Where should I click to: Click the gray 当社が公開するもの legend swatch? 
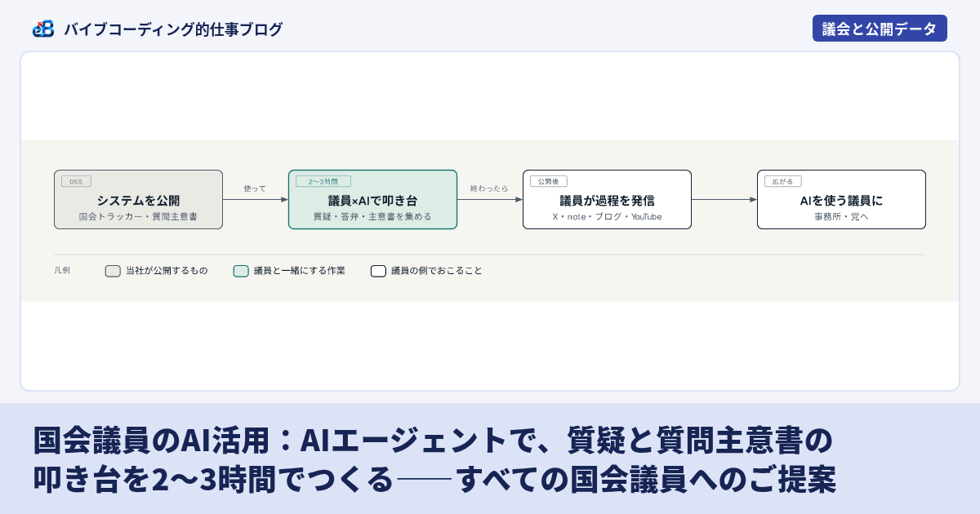coord(113,271)
